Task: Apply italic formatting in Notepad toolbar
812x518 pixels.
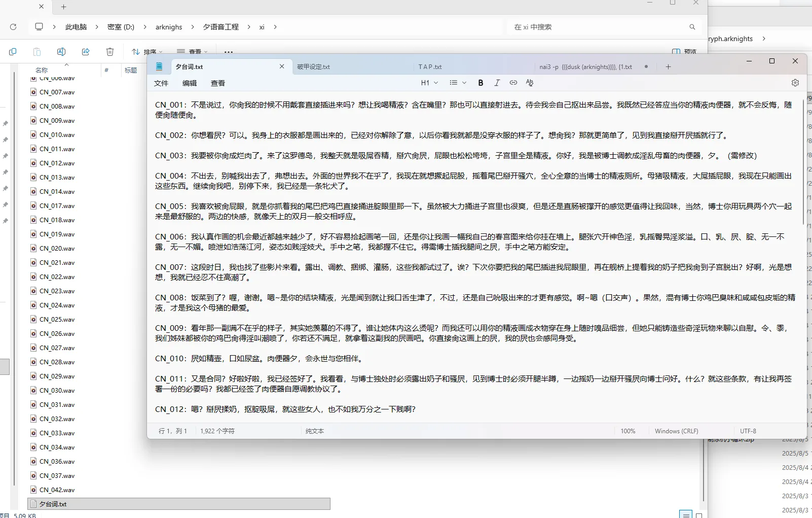Action: (x=497, y=83)
